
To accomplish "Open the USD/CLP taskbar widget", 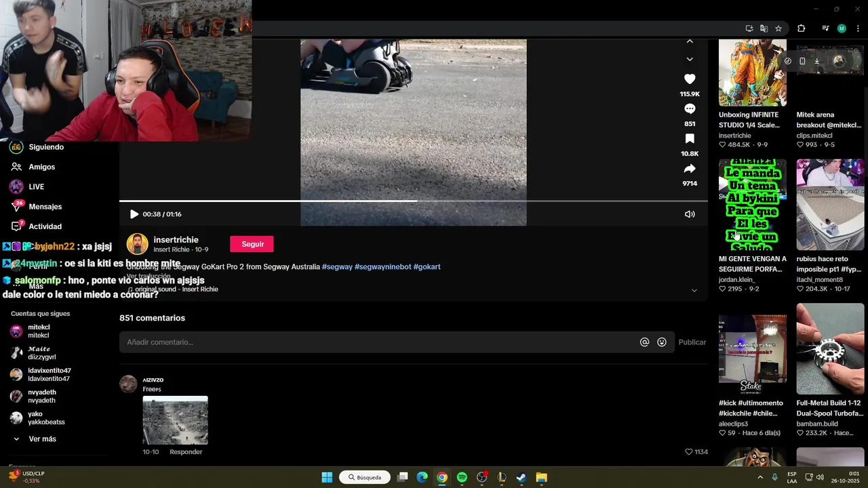I will tap(27, 477).
